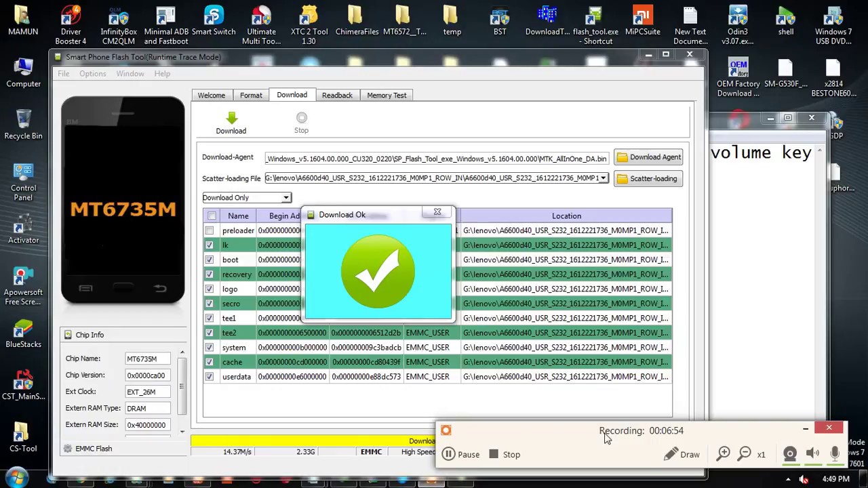Open the BST desktop icon

click(500, 20)
